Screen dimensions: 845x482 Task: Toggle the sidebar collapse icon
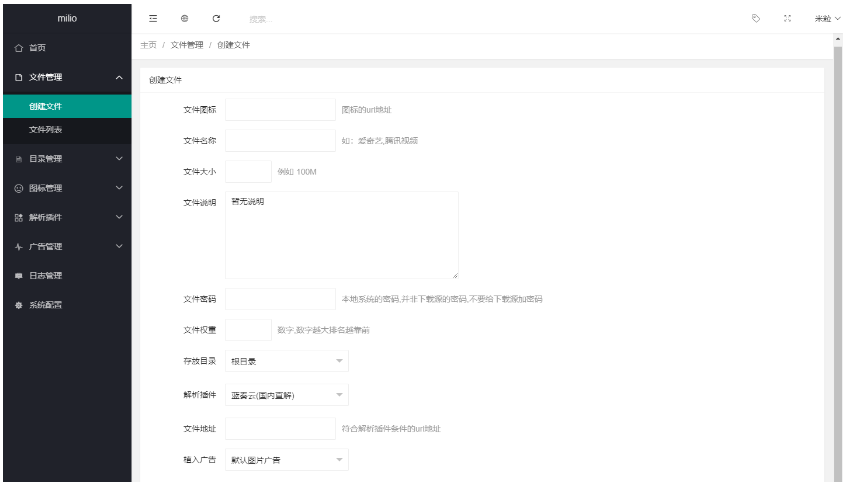(153, 18)
